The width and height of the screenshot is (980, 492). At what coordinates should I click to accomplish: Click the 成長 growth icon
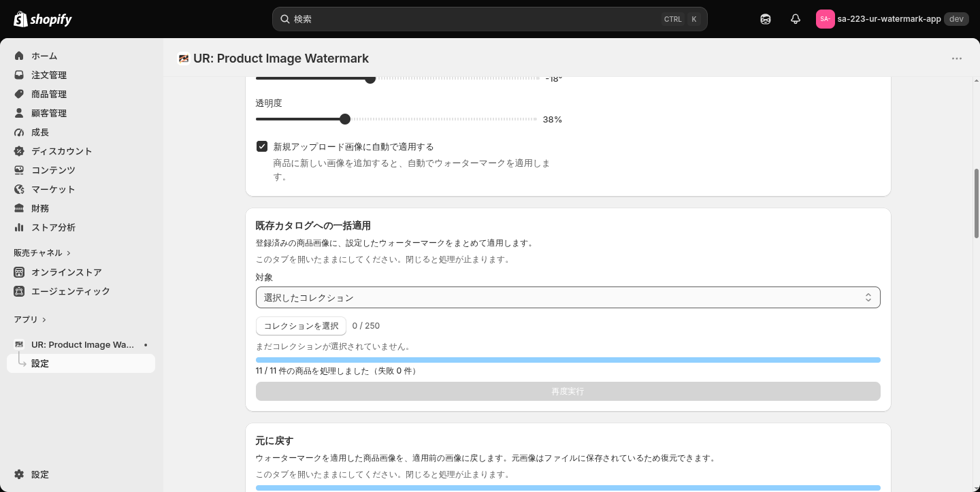[19, 132]
